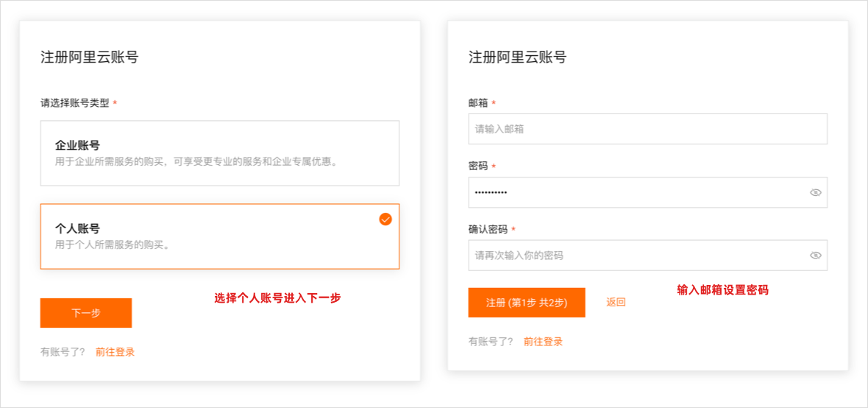The height and width of the screenshot is (408, 868).
Task: Click the 确认密码 field label
Action: (x=488, y=230)
